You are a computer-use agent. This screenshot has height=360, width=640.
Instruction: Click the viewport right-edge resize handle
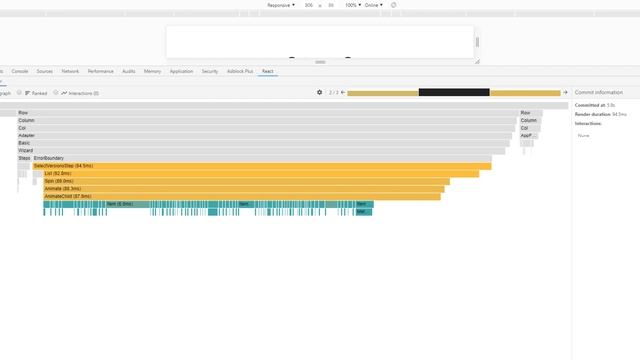477,42
